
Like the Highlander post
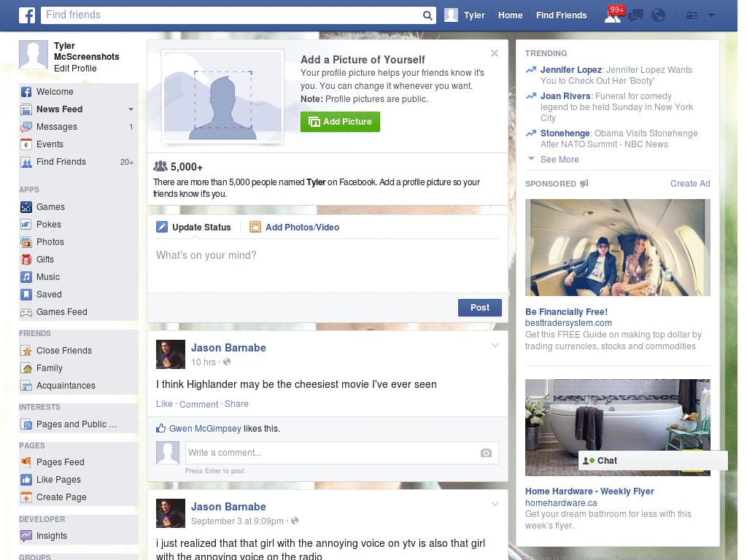tap(164, 404)
